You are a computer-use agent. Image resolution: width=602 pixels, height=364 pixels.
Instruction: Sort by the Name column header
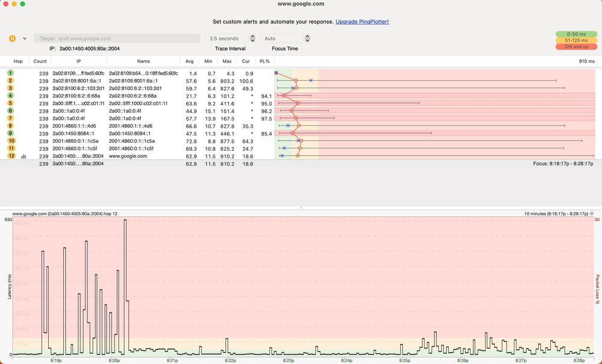coord(143,61)
